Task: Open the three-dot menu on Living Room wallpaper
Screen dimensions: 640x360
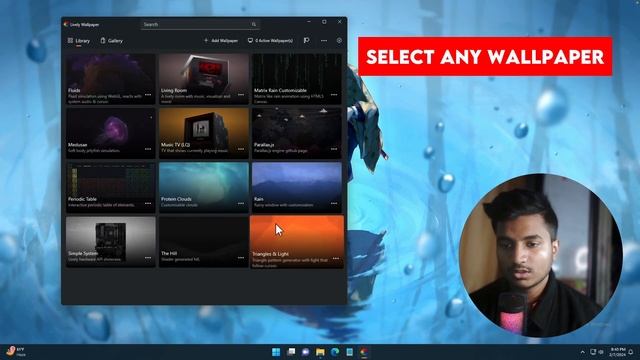Action: [241, 95]
